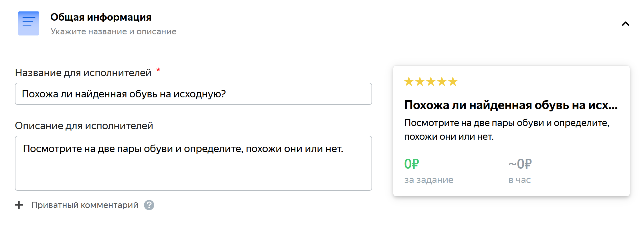Click the green 0₽ price per task
The image size is (644, 232).
pos(412,164)
